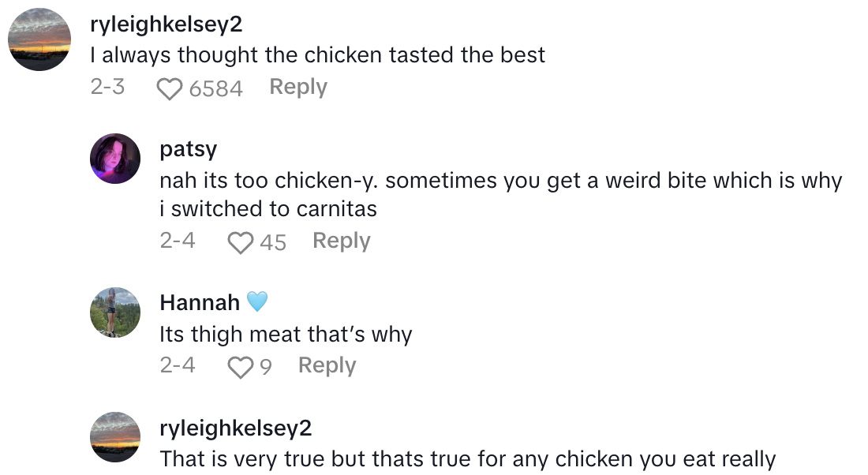Click the blue heart emoji in Hannah's username
Image resolution: width=868 pixels, height=475 pixels.
click(258, 301)
